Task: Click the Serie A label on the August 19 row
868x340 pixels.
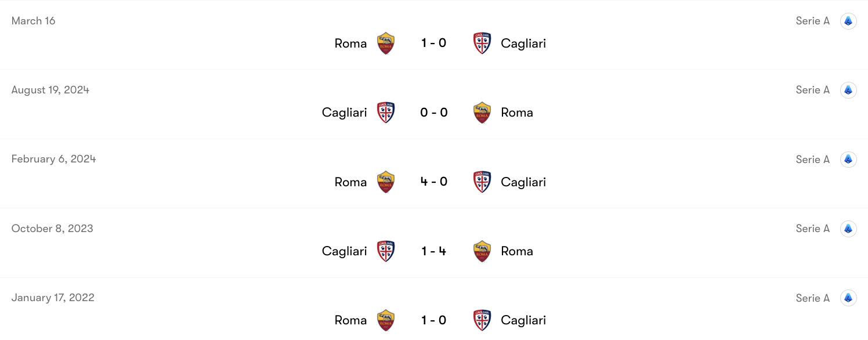Action: coord(812,89)
